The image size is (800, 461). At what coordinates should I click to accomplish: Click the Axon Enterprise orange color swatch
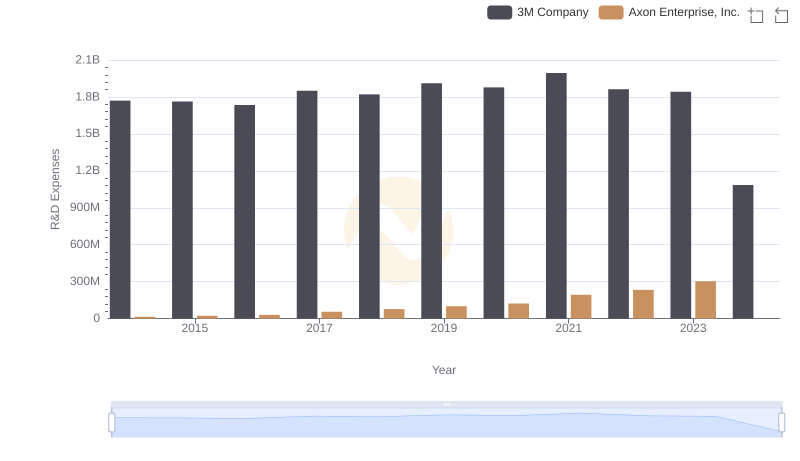coord(611,12)
